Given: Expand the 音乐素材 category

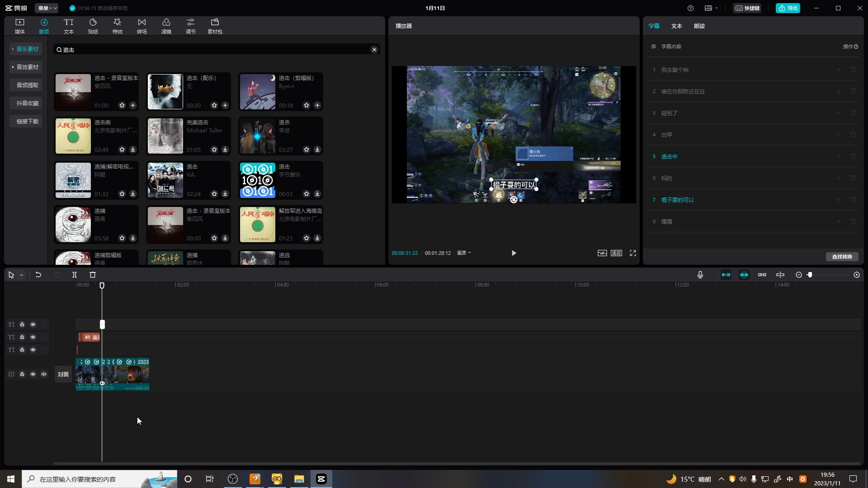Looking at the screenshot, I should [x=26, y=49].
